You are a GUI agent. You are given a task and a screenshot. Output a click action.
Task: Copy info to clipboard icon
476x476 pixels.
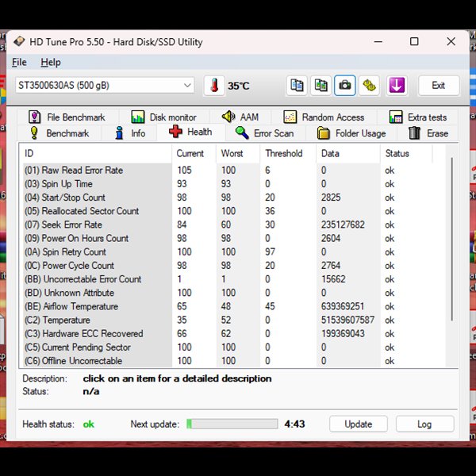297,86
